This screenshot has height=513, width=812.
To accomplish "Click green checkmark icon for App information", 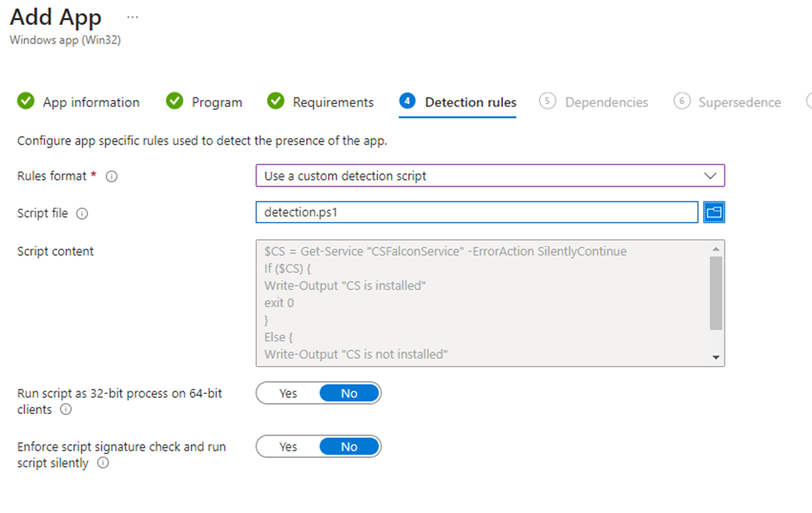I will (x=27, y=102).
